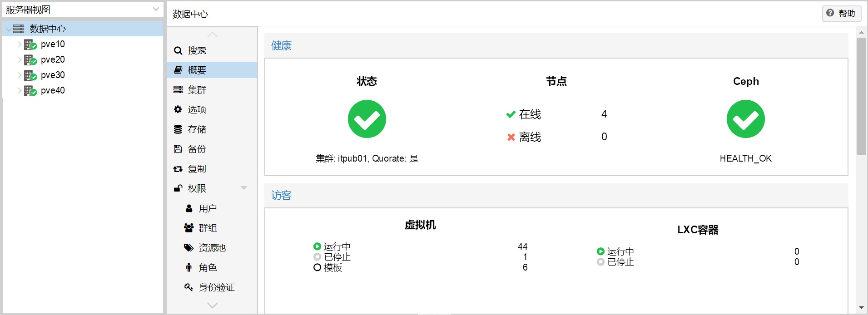Select 搜索 in the side menu

[x=197, y=50]
